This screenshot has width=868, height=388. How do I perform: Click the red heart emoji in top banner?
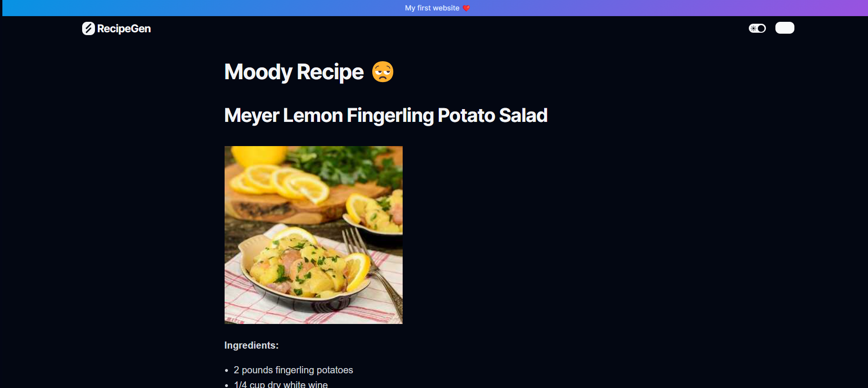[x=466, y=8]
